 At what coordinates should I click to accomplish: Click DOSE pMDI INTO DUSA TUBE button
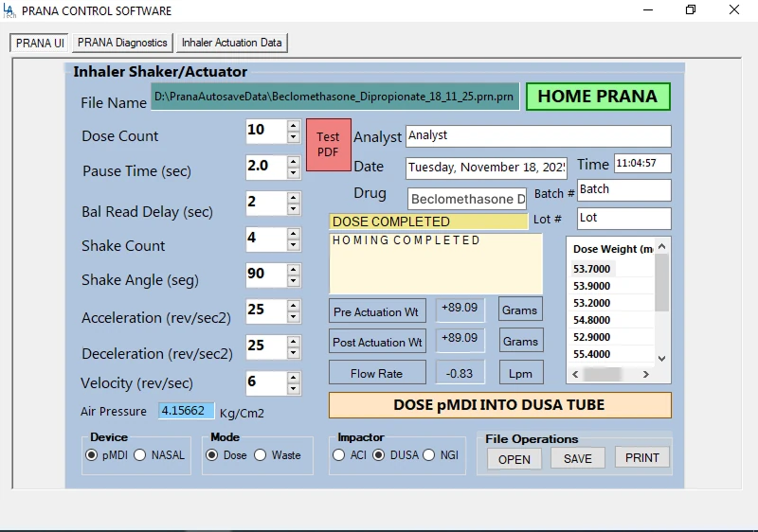[x=500, y=405]
